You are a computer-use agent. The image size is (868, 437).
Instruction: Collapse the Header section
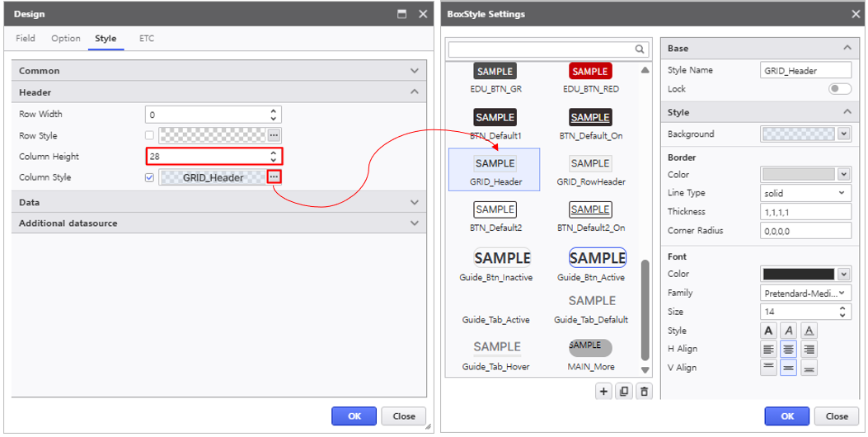(414, 92)
